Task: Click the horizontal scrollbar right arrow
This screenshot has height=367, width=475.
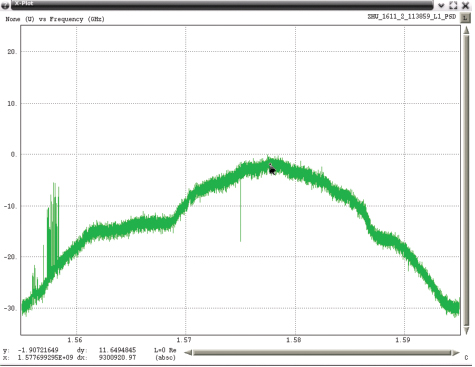Action: point(455,353)
